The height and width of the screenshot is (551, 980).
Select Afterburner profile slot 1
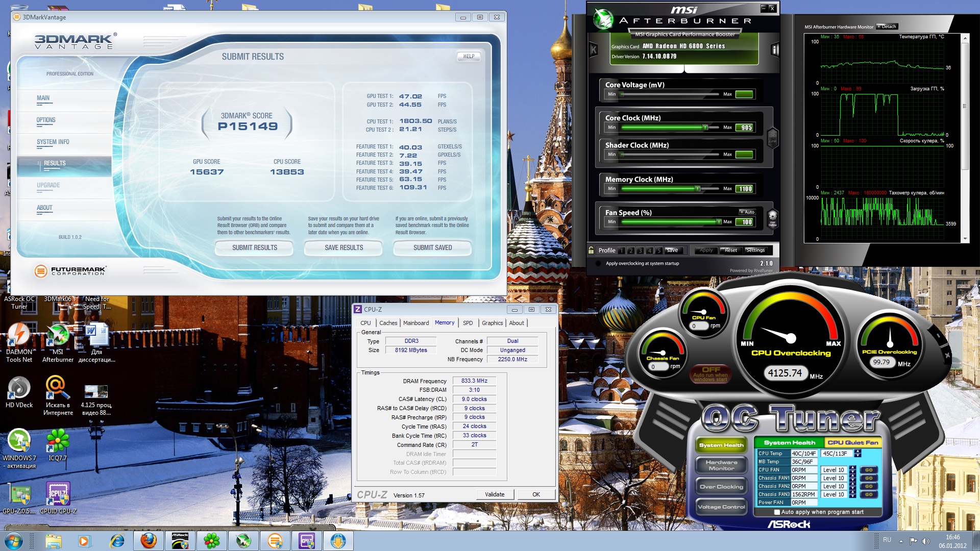(621, 251)
